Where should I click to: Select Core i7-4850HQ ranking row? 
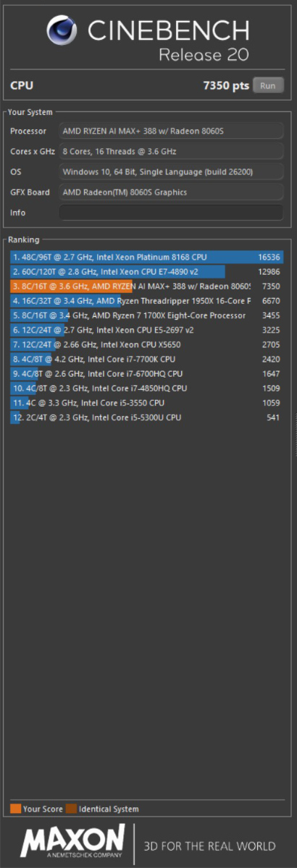click(x=146, y=388)
